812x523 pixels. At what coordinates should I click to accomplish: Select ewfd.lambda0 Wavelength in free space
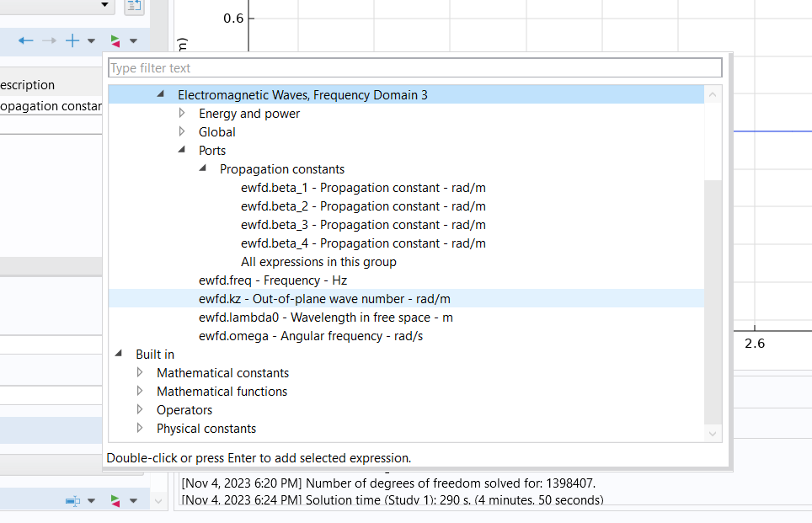[325, 318]
